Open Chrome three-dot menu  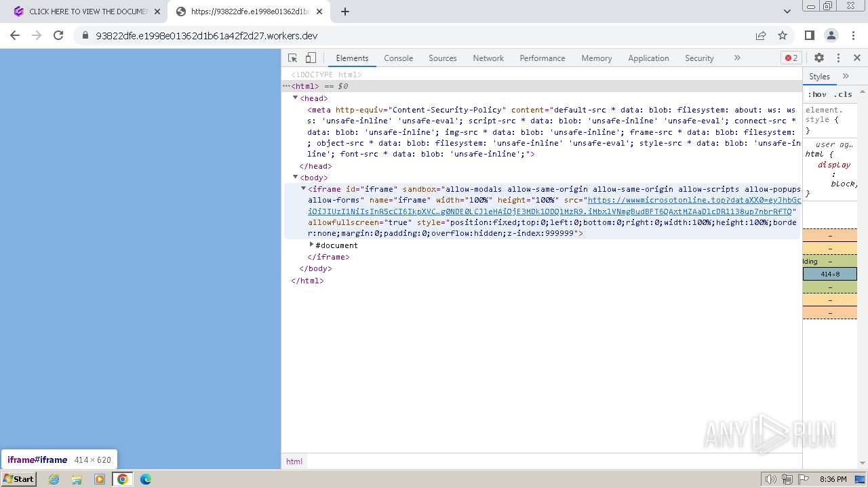coord(853,35)
